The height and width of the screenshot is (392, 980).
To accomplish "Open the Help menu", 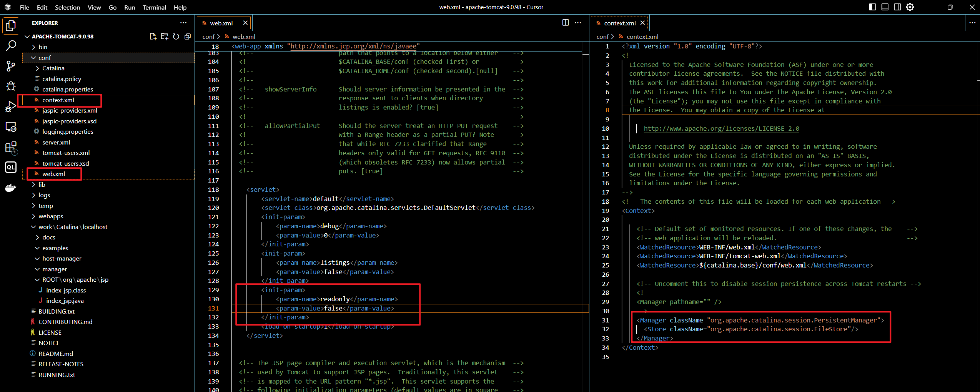I will pos(180,7).
